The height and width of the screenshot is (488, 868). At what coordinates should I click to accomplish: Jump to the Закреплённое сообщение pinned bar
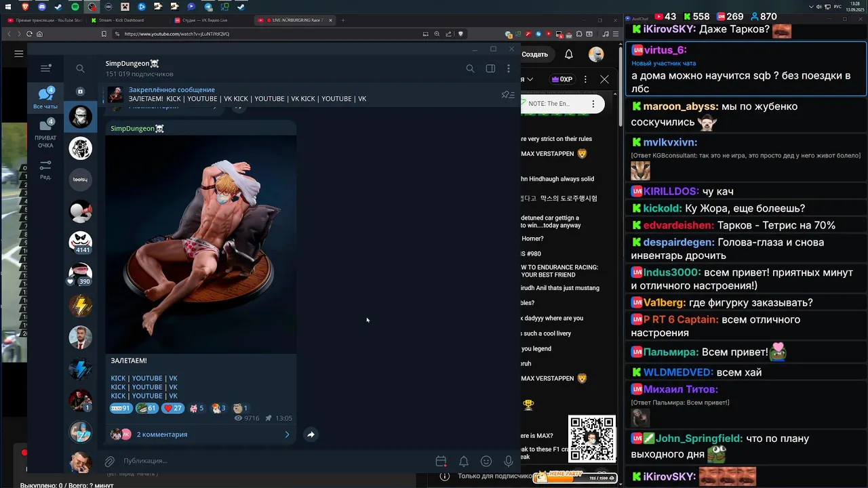tap(298, 94)
